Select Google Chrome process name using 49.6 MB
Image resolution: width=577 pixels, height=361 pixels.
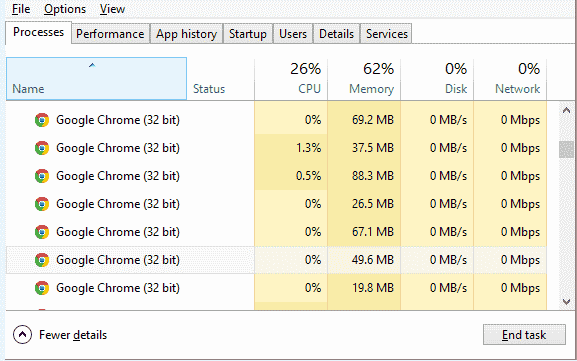[118, 260]
